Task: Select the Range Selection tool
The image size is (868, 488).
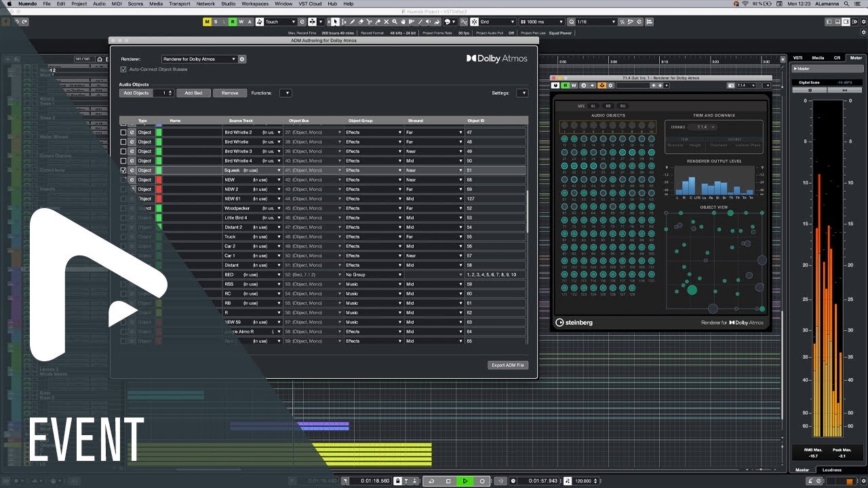Action: (345, 22)
